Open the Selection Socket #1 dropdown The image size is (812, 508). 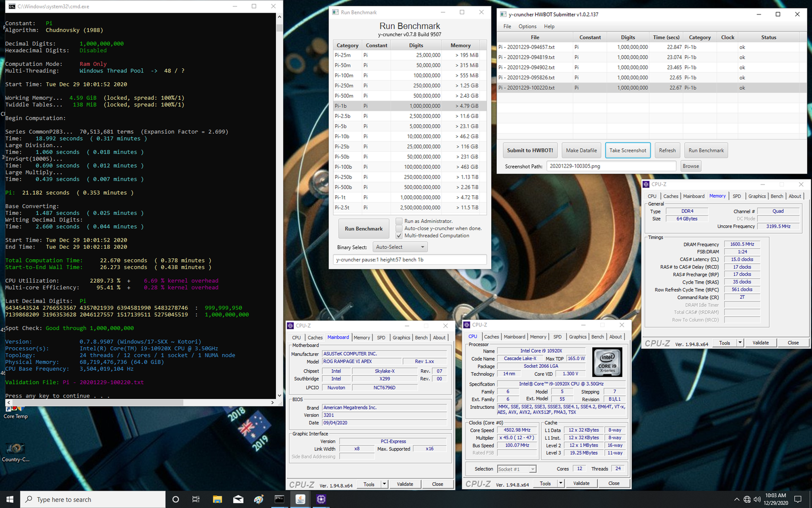point(516,469)
